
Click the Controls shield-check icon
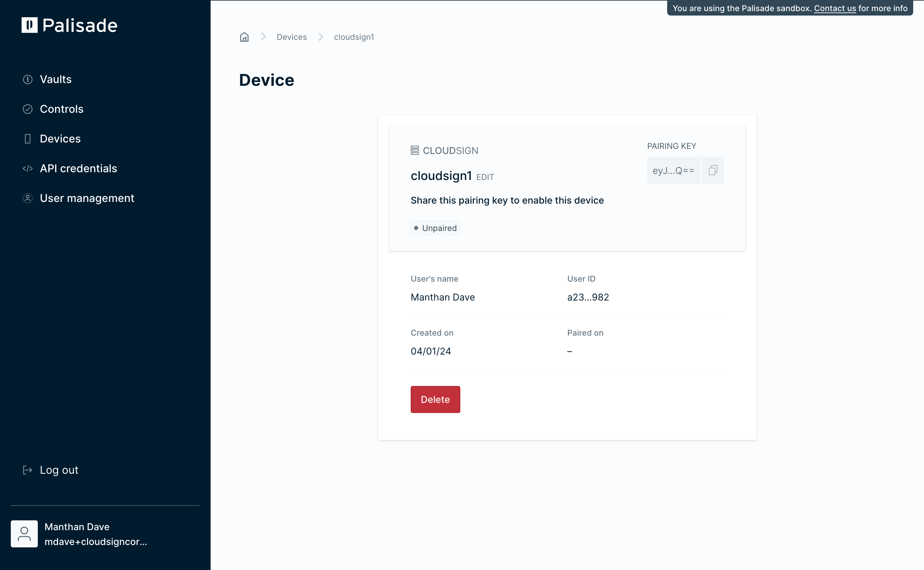tap(27, 109)
